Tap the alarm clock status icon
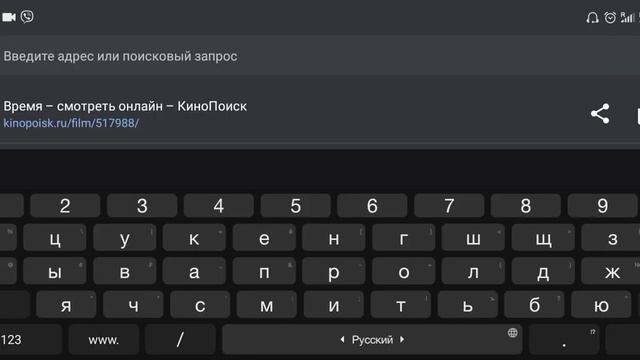640x360 pixels. coord(610,17)
